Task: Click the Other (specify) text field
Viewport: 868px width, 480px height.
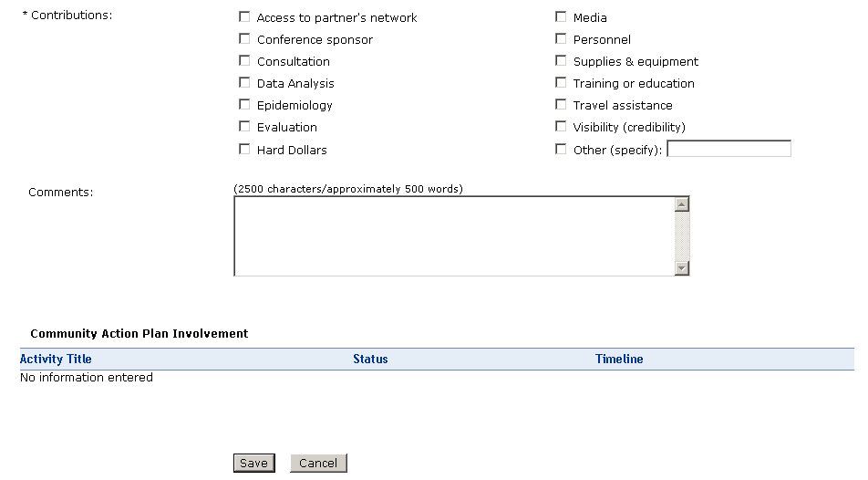Action: [x=728, y=149]
